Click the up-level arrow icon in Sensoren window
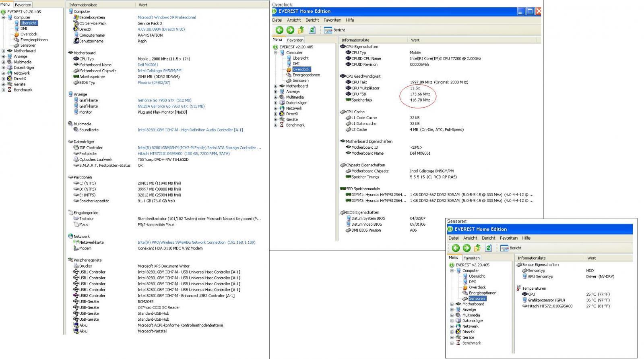The image size is (644, 359). 477,248
